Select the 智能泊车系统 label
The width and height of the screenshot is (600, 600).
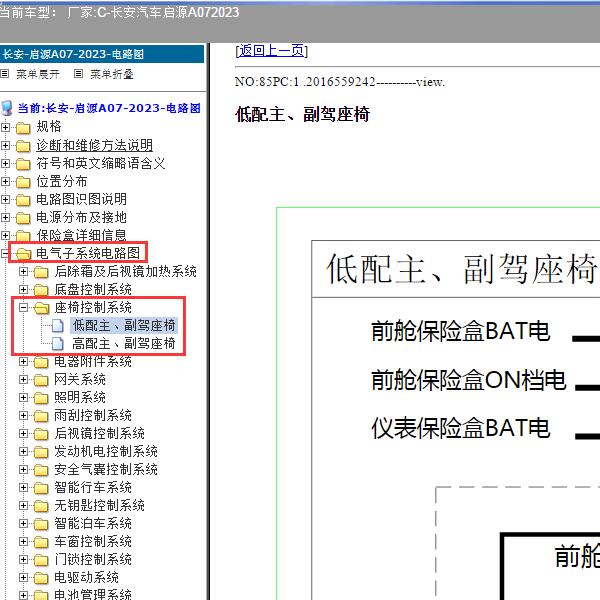click(93, 523)
